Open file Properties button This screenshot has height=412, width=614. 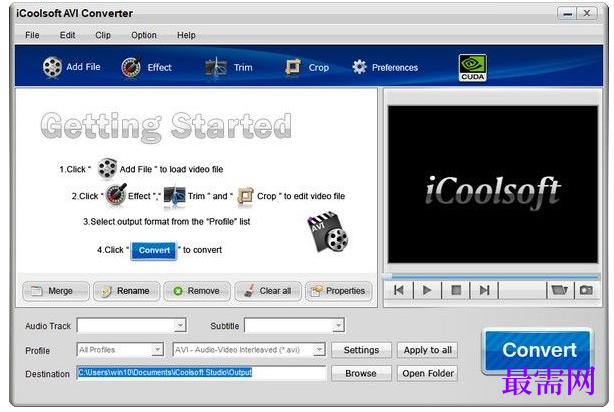coord(339,291)
